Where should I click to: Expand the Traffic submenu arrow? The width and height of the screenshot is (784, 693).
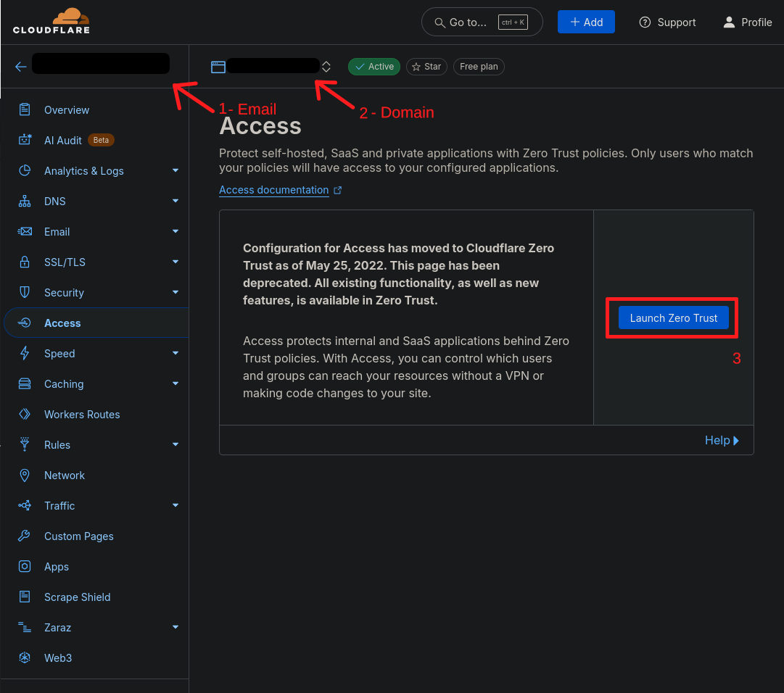176,506
